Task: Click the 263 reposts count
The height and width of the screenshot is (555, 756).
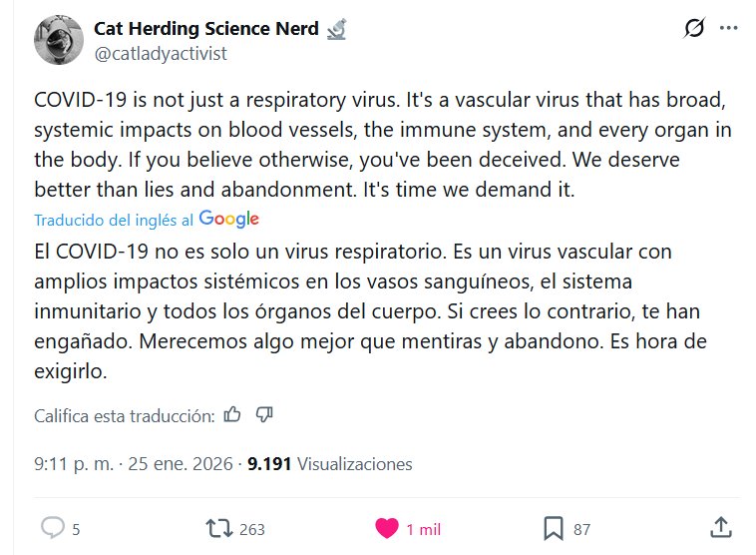Action: (x=252, y=529)
